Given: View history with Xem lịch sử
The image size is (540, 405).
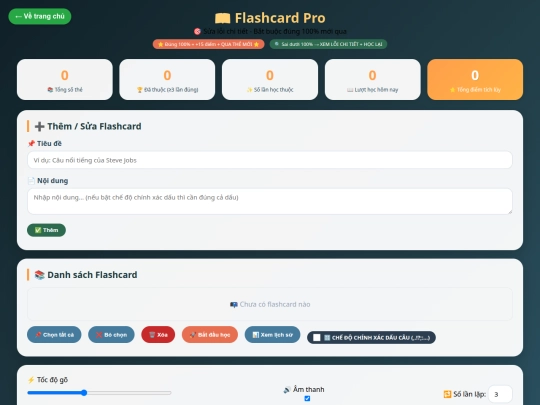Looking at the screenshot, I should click(x=272, y=335).
